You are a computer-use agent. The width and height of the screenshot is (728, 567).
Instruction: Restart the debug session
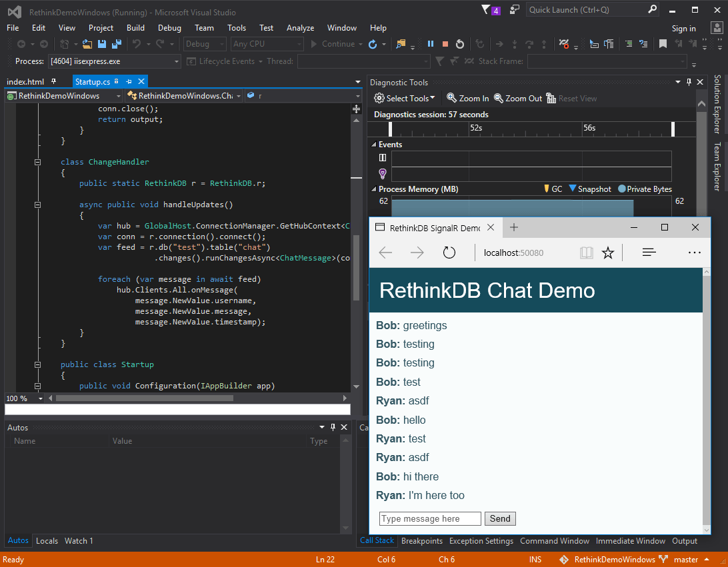pos(460,44)
